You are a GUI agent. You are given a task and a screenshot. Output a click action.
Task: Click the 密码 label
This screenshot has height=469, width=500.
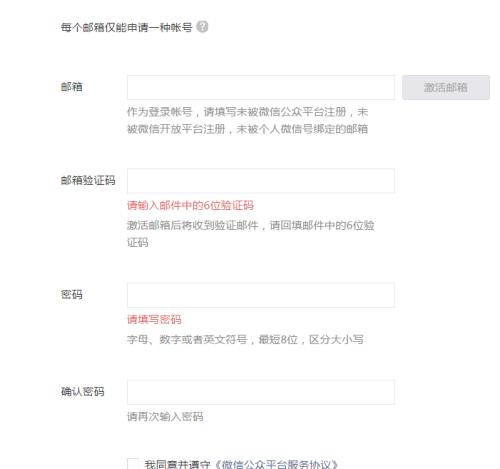tap(71, 295)
